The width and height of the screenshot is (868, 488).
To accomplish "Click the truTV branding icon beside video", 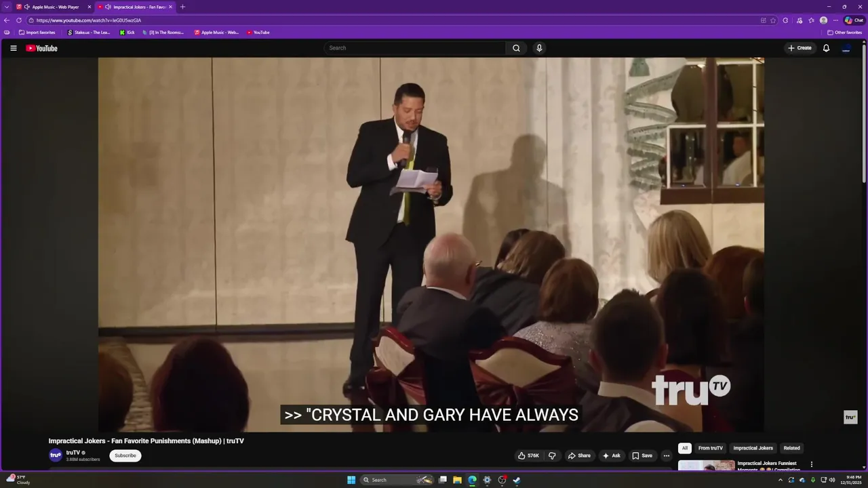I will [x=850, y=417].
